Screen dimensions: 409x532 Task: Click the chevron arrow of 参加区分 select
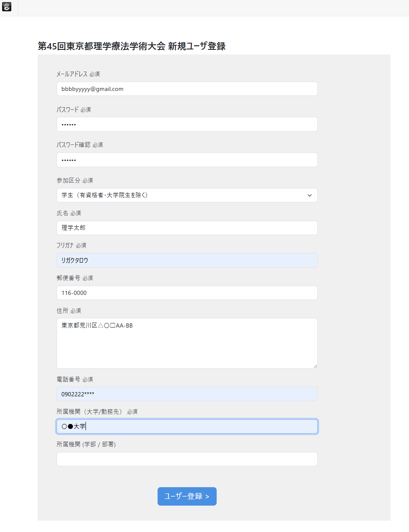[310, 195]
